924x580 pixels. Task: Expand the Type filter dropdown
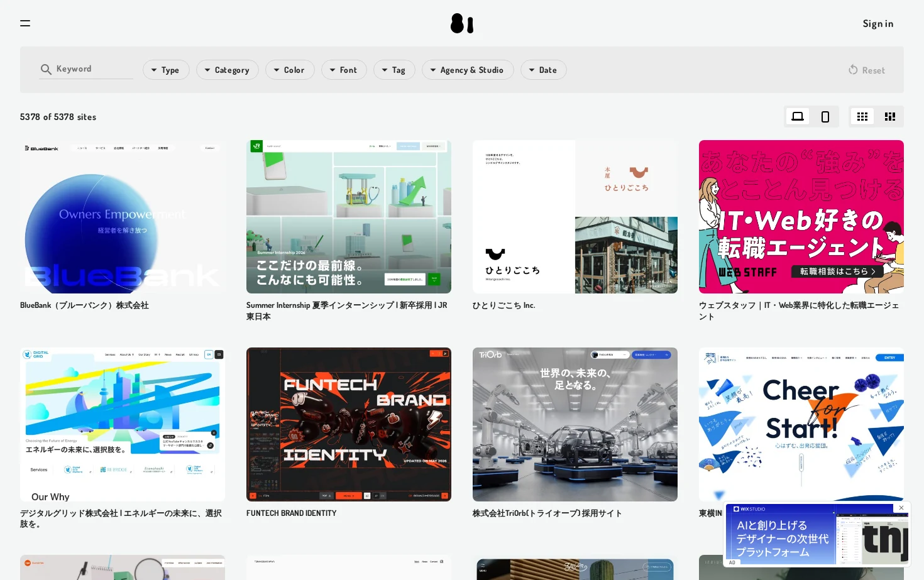click(x=166, y=70)
